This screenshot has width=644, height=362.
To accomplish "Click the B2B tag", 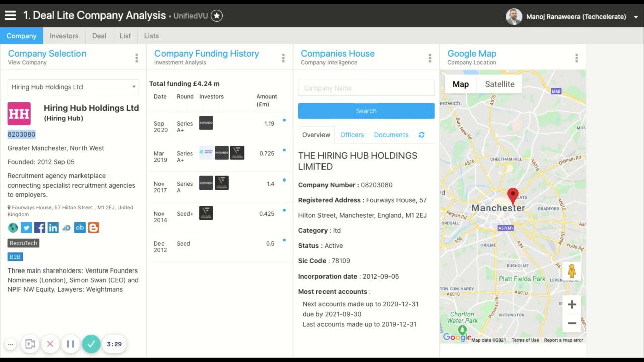I will (x=15, y=257).
